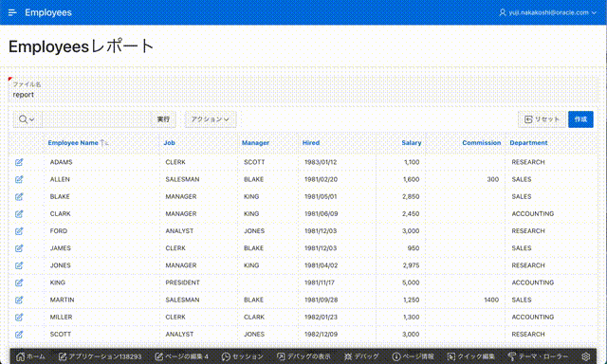Screen dimensions: 607x364
Task: Click the 950 salary cell
Action: 414,248
